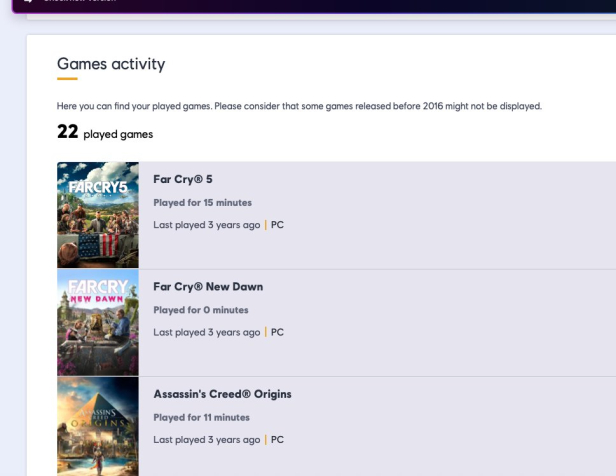Screen dimensions: 616x476
Task: Open the Far Cry 5 cover art
Action: (x=98, y=215)
